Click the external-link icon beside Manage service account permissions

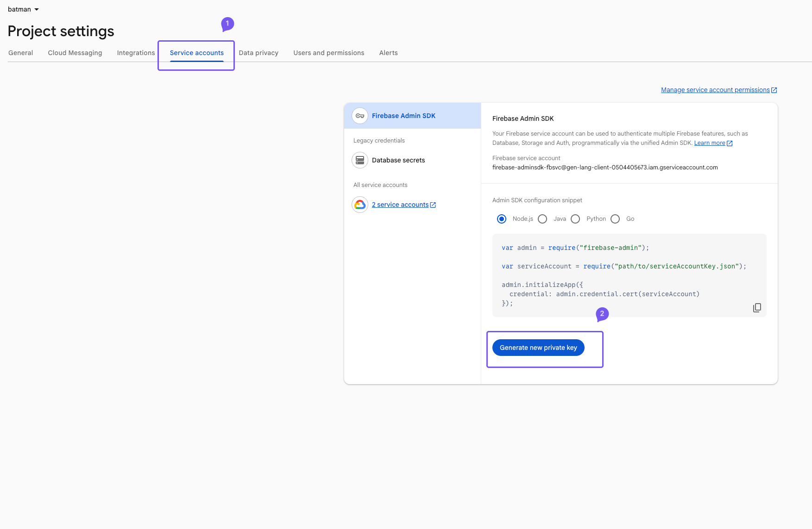tap(774, 90)
